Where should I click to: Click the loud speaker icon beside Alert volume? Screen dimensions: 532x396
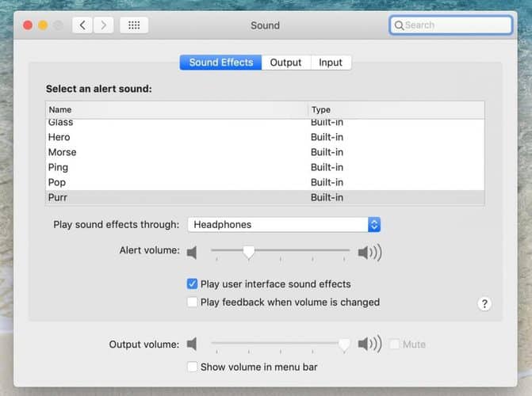(x=369, y=253)
